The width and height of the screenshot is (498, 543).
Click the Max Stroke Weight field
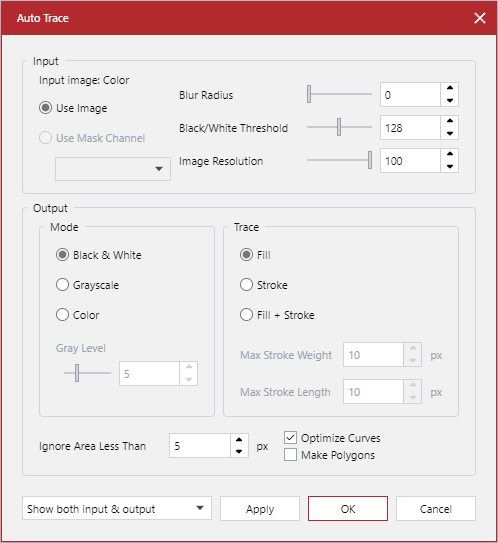click(373, 355)
